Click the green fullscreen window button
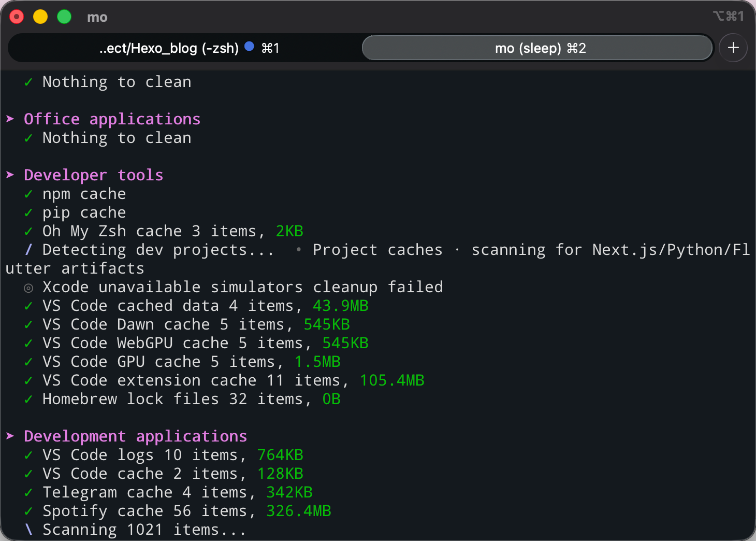 tap(64, 17)
